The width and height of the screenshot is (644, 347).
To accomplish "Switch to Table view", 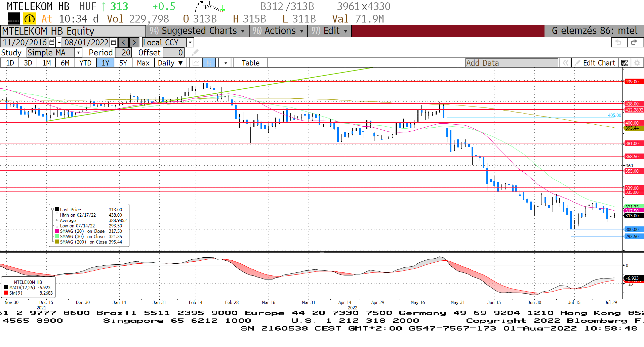I will click(250, 63).
